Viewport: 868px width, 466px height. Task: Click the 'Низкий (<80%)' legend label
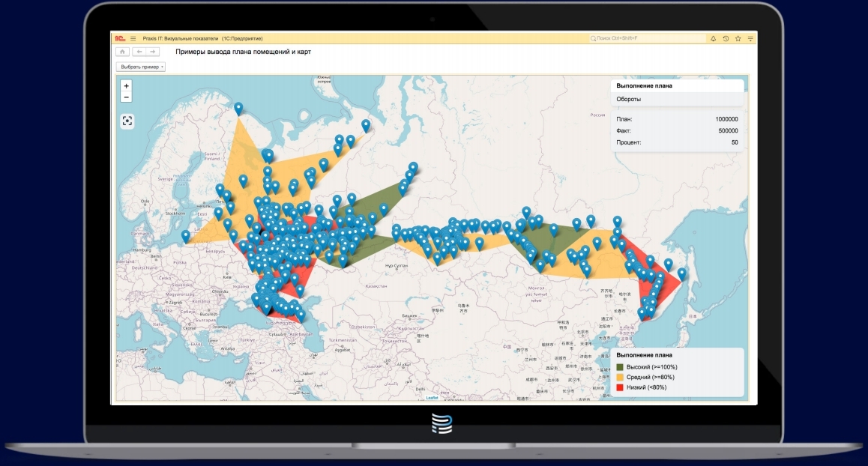[647, 387]
